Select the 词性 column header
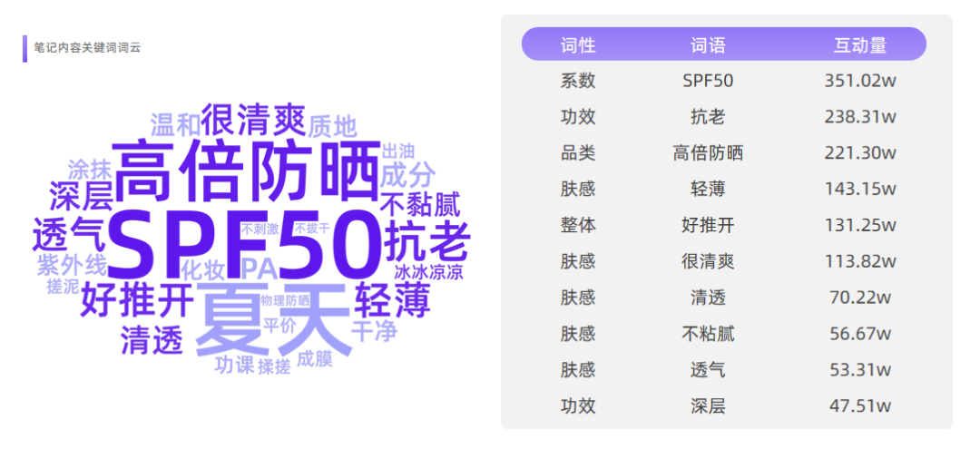This screenshot has width=980, height=449. click(x=578, y=45)
